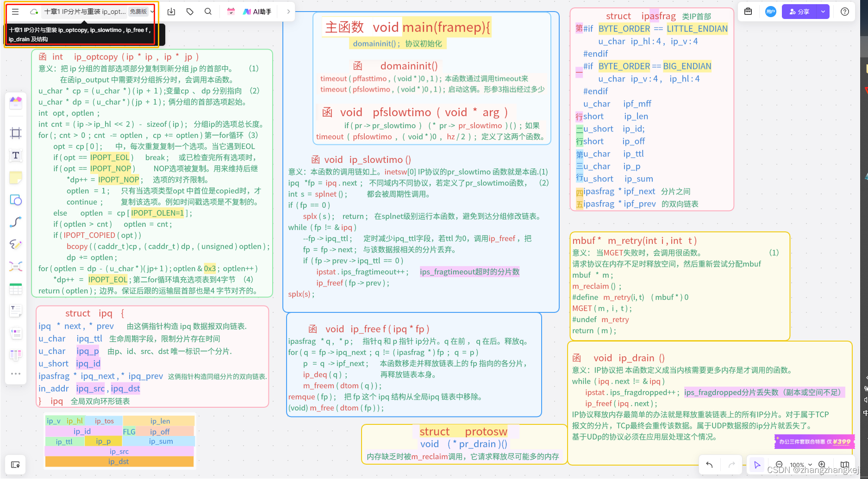This screenshot has height=479, width=868.
Task: Open more tools (three dots) in sidebar
Action: click(16, 373)
